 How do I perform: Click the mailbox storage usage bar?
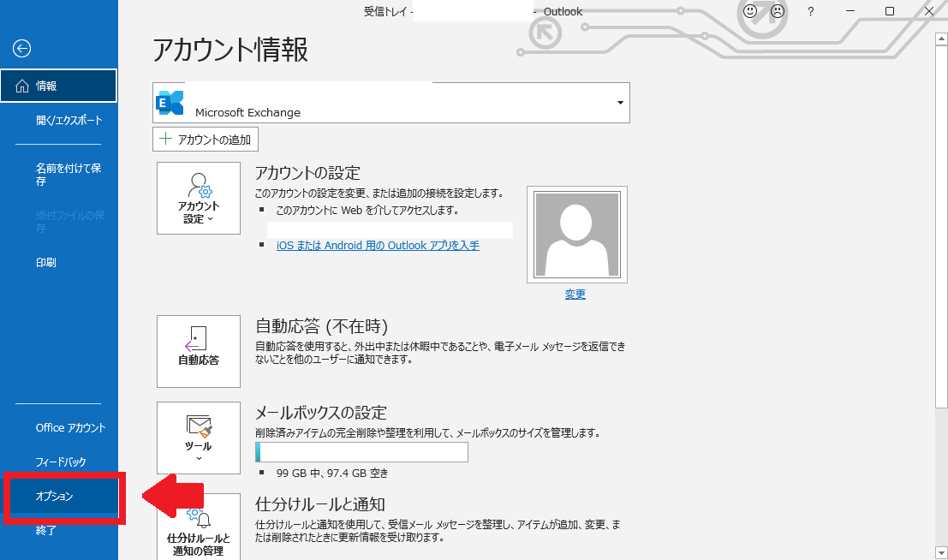pyautogui.click(x=361, y=452)
